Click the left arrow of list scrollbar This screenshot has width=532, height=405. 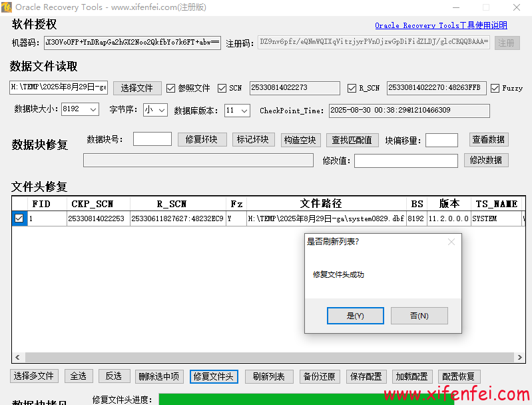[17, 357]
